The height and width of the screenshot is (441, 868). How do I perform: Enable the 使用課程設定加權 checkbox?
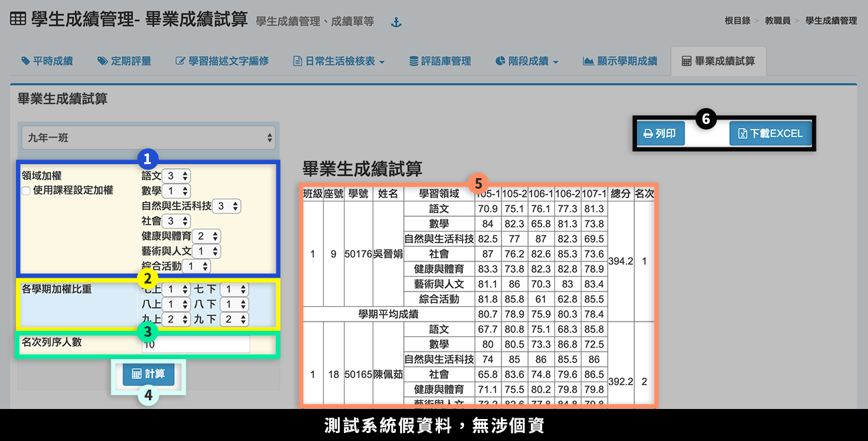coord(26,191)
